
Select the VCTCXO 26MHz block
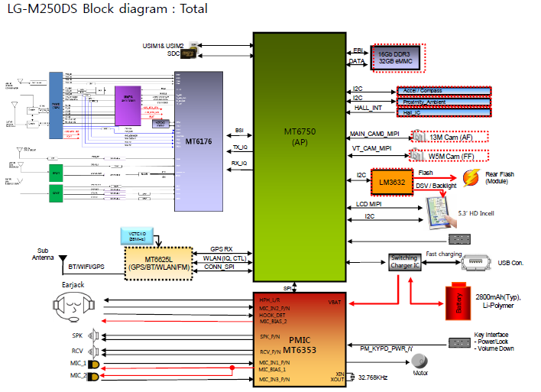click(137, 236)
